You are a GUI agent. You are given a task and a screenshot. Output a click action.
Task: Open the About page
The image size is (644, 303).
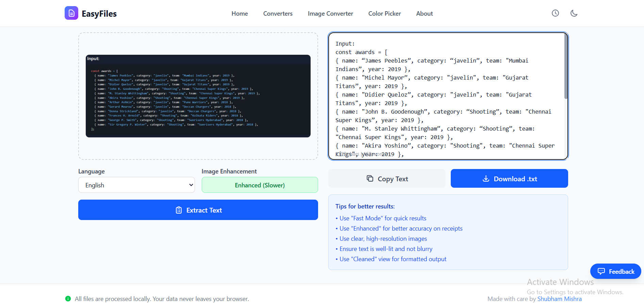pos(425,14)
